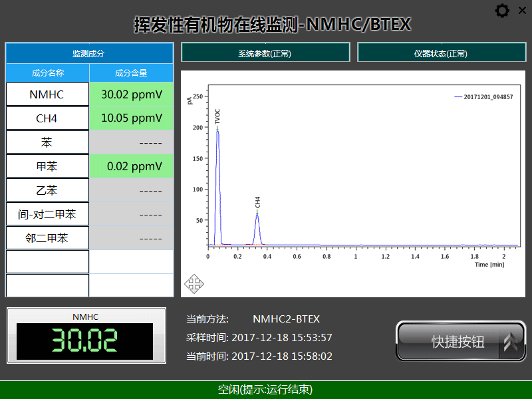Select the NMHC component name cell
Viewport: 532px width, 399px height.
click(x=47, y=94)
